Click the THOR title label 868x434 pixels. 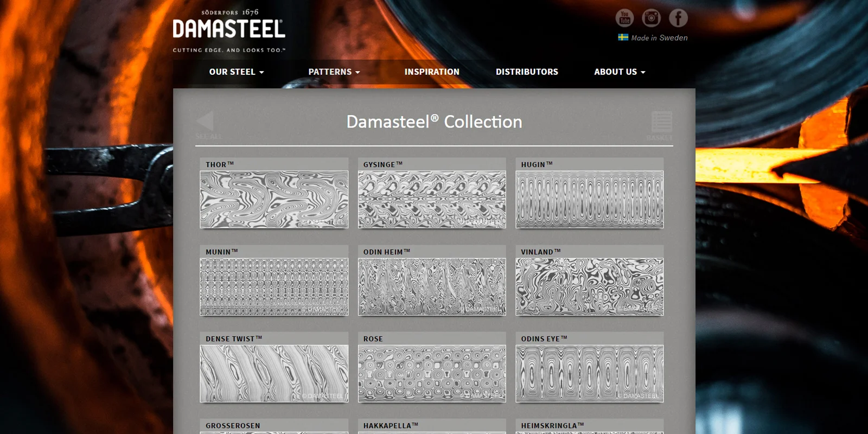(220, 164)
